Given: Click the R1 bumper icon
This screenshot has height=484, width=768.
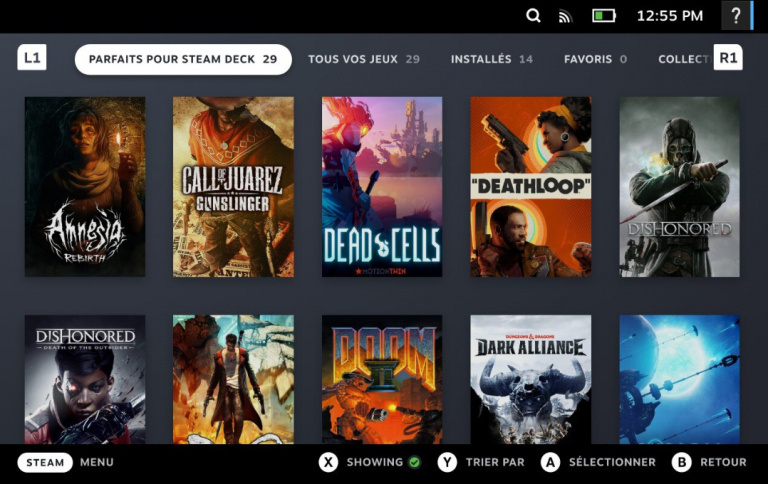Looking at the screenshot, I should pyautogui.click(x=728, y=58).
